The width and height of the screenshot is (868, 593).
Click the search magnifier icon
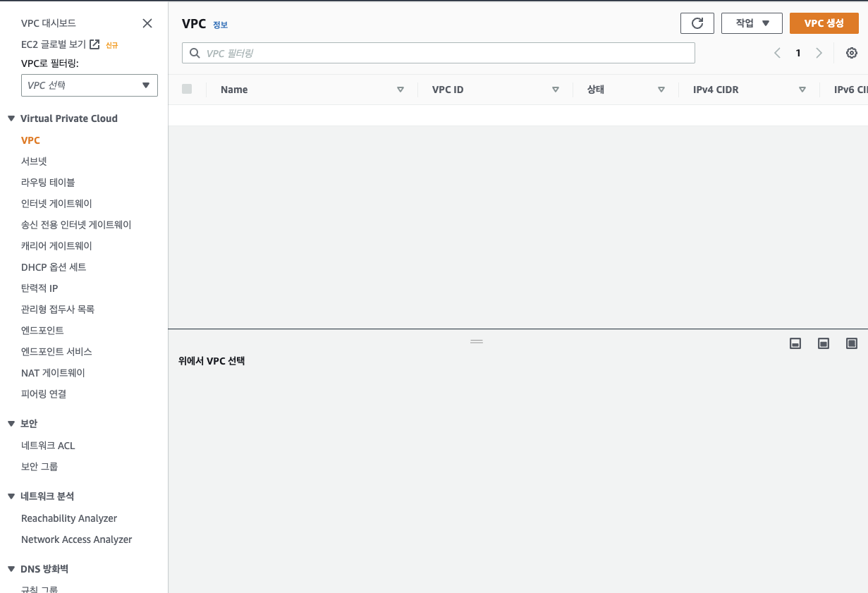point(195,53)
